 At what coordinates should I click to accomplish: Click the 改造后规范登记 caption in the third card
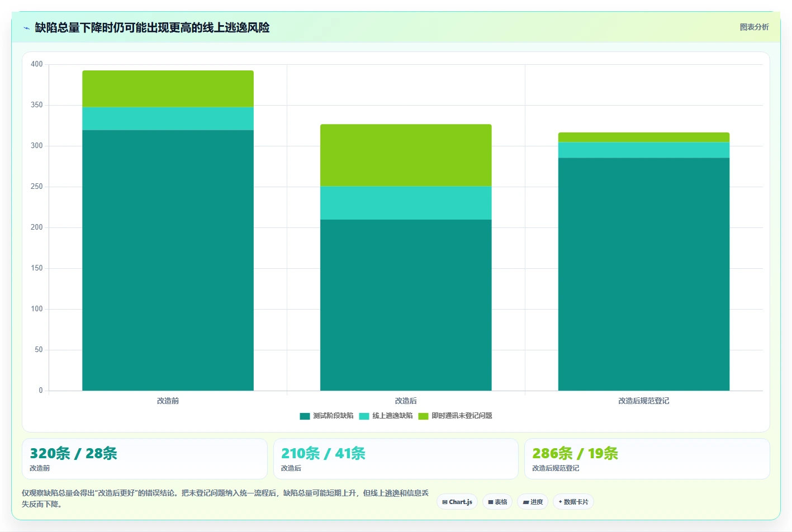click(556, 468)
